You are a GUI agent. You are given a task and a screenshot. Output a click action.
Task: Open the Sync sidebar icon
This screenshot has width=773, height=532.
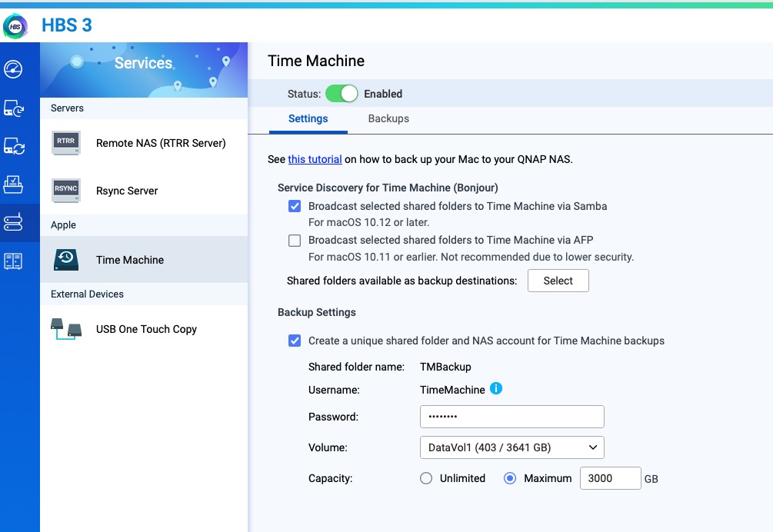coord(13,146)
